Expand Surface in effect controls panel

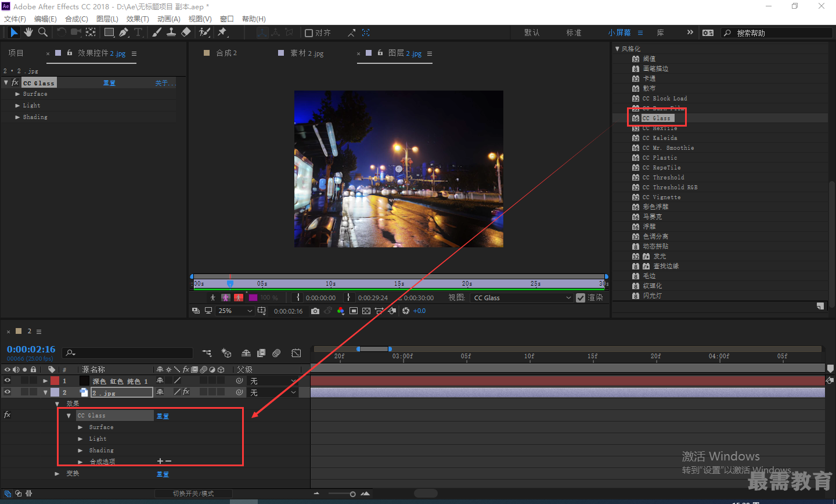(17, 94)
